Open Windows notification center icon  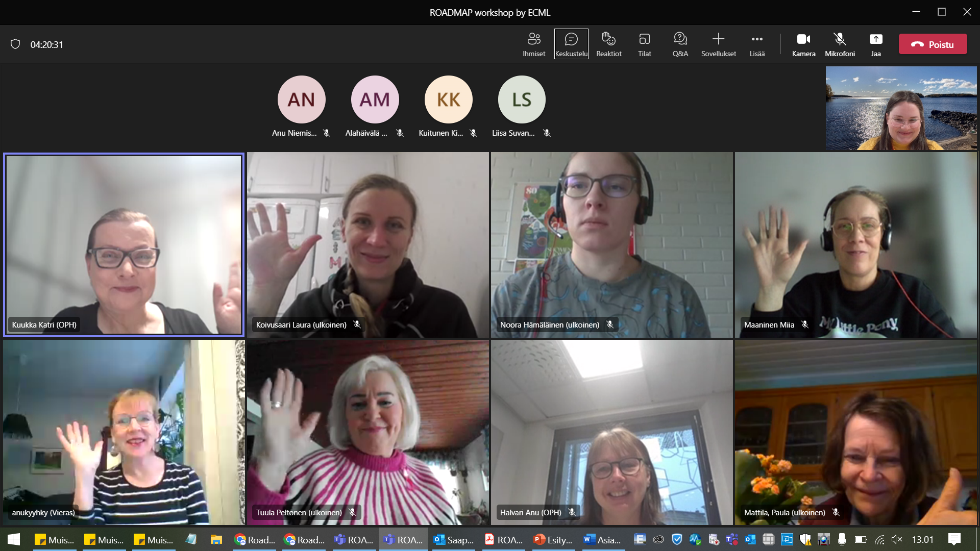point(954,539)
